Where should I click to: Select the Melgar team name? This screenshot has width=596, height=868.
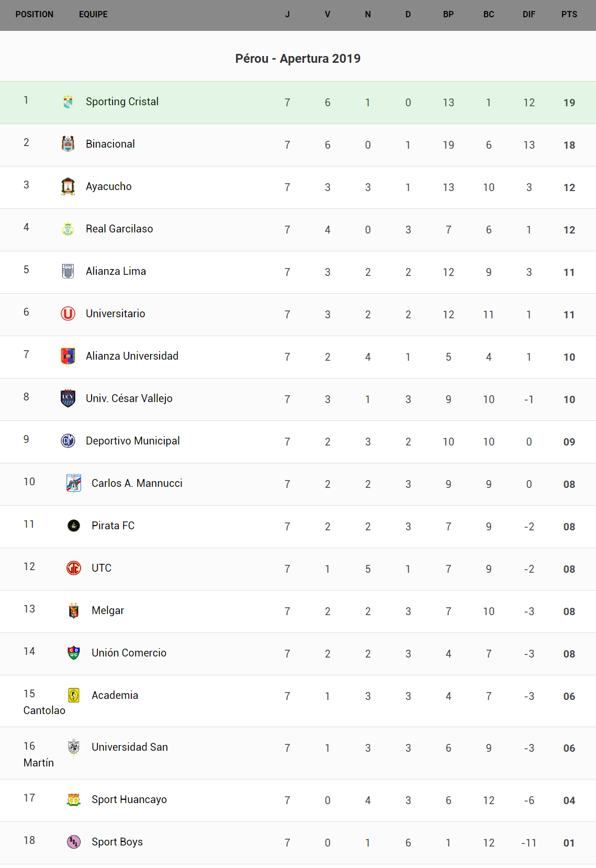(108, 610)
